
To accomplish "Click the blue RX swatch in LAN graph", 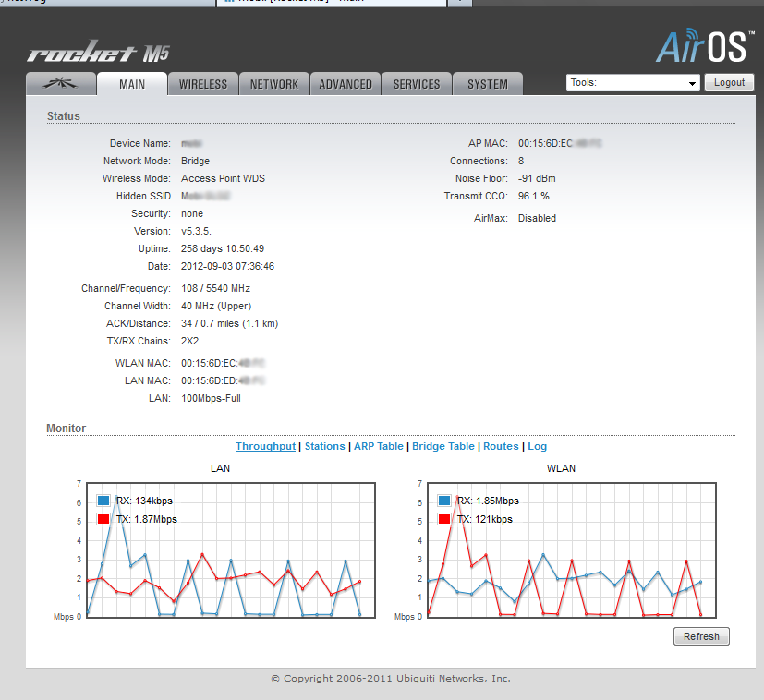I will [x=103, y=501].
